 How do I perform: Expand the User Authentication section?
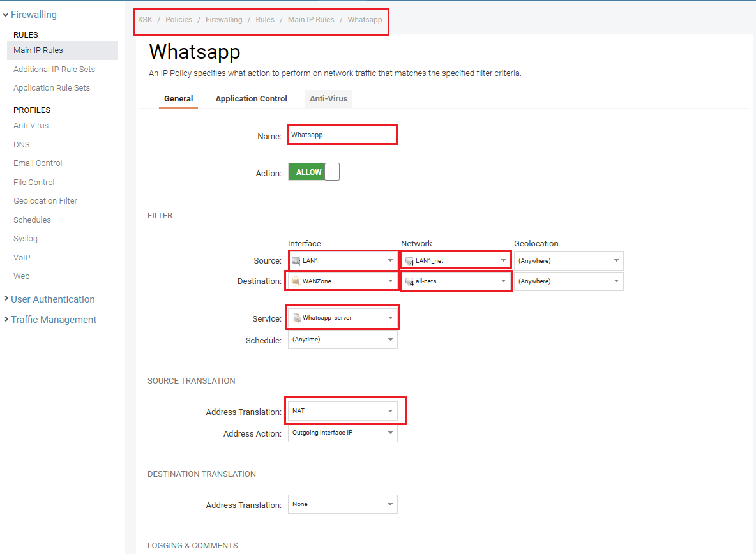pyautogui.click(x=52, y=299)
